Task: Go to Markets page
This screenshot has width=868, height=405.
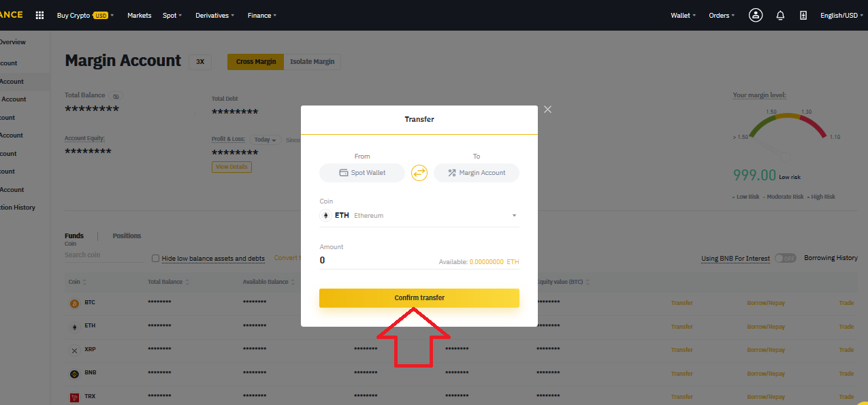Action: click(140, 15)
